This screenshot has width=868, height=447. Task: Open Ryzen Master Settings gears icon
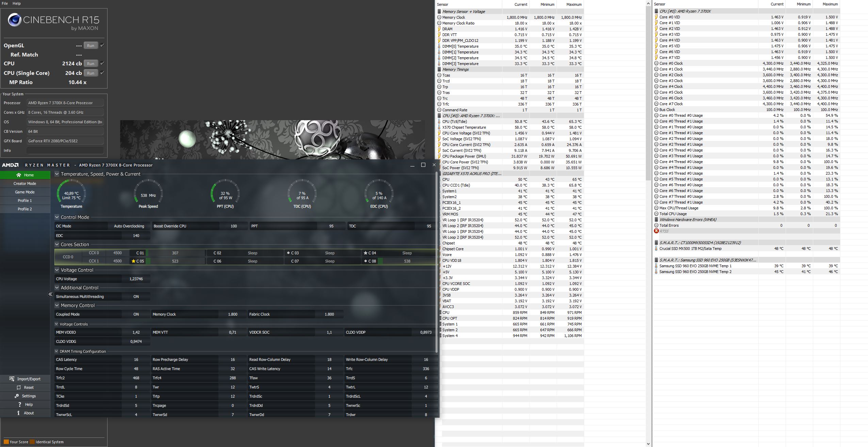(17, 396)
